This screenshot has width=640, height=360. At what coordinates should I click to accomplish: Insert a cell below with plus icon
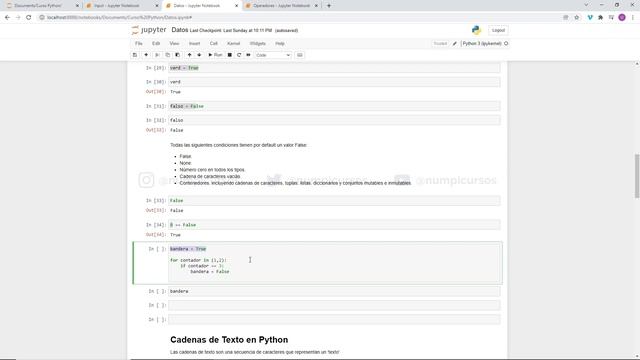pyautogui.click(x=146, y=55)
